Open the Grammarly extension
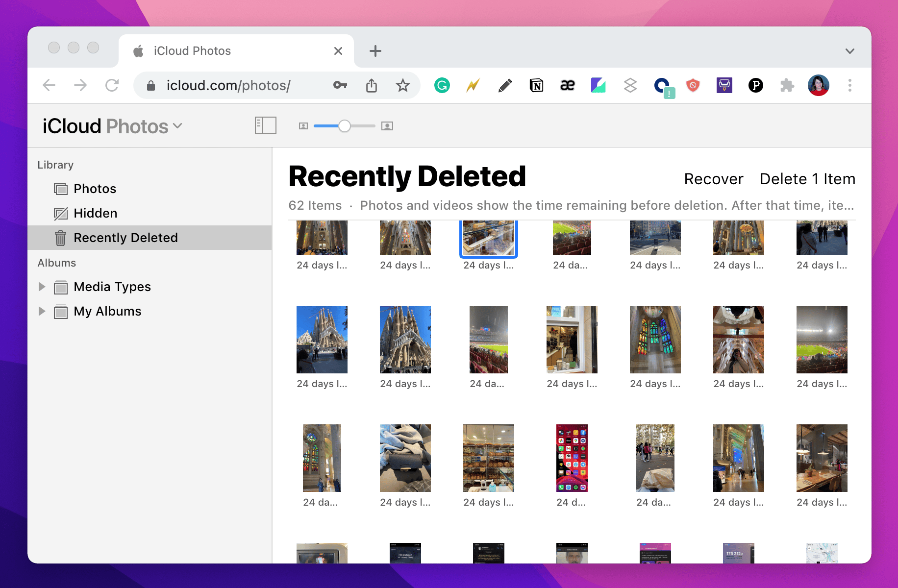 (442, 85)
